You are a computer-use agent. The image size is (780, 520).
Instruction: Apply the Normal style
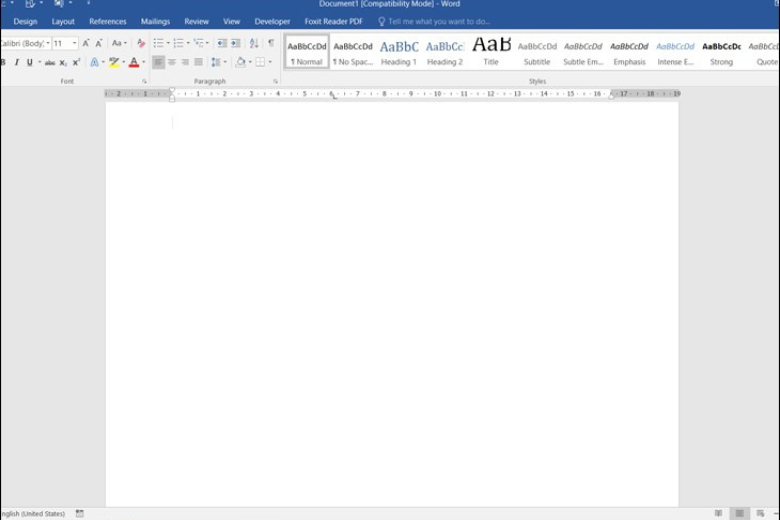[x=307, y=52]
